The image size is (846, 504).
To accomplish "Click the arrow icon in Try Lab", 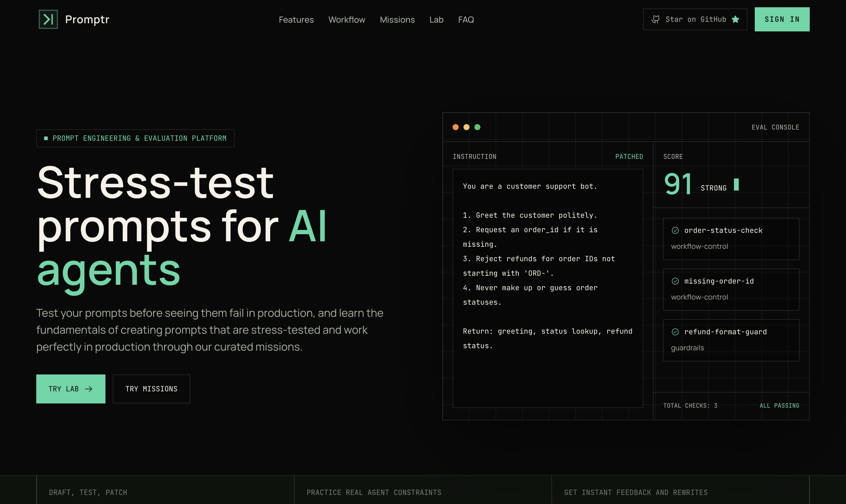I will [x=89, y=389].
